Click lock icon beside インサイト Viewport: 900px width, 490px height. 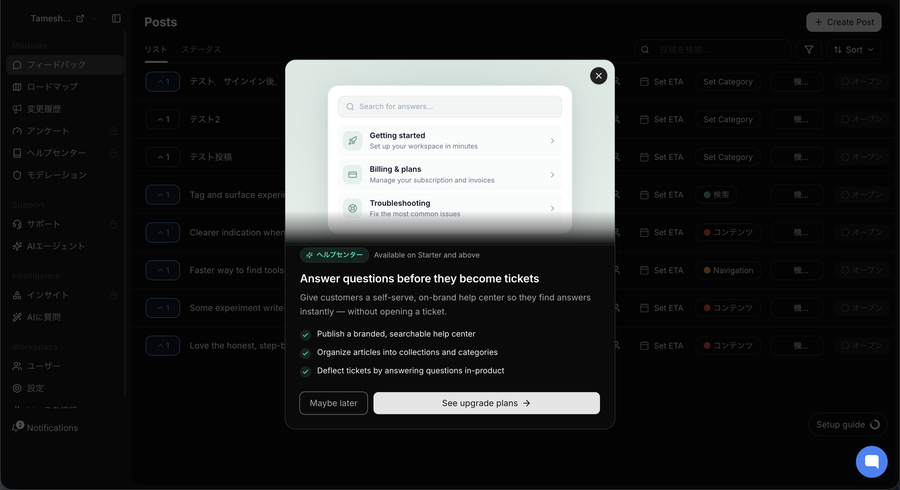113,295
